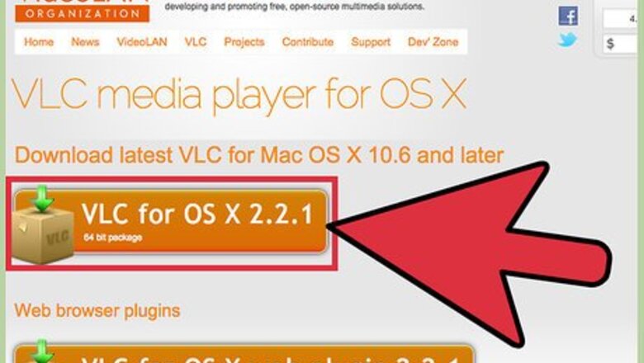Click the 64 bit package label
This screenshot has height=363, width=644.
pos(113,238)
